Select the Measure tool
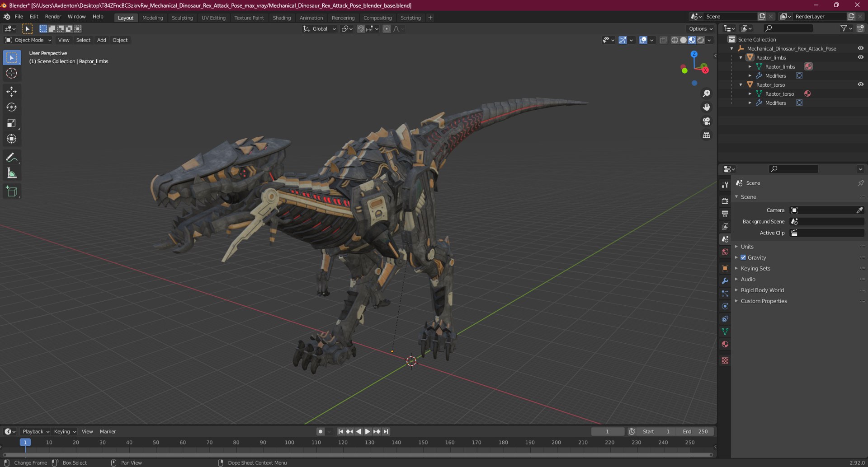The image size is (868, 467). 12,173
